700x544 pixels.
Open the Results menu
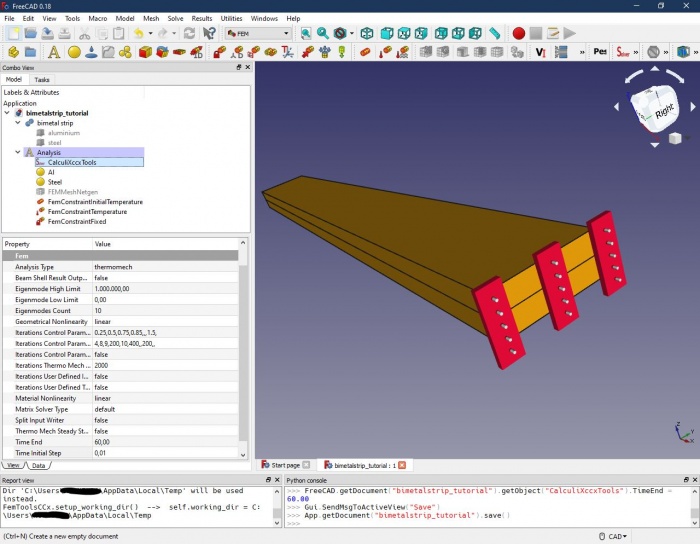coord(202,18)
